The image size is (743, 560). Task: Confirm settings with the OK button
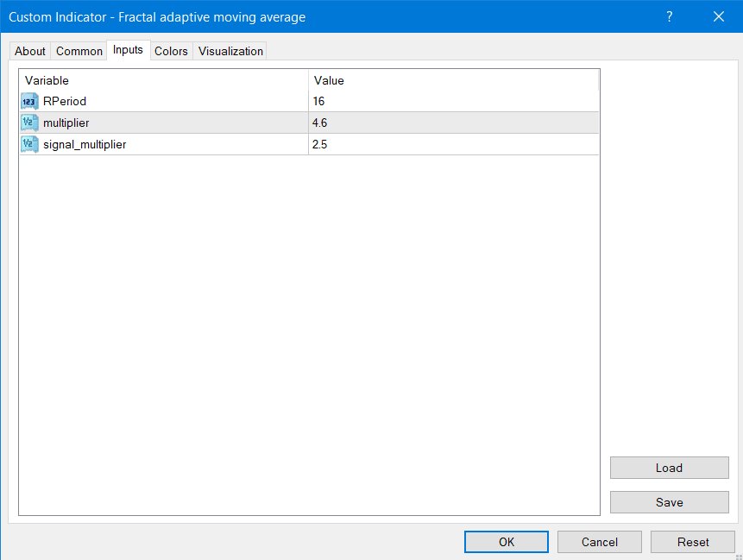(507, 542)
